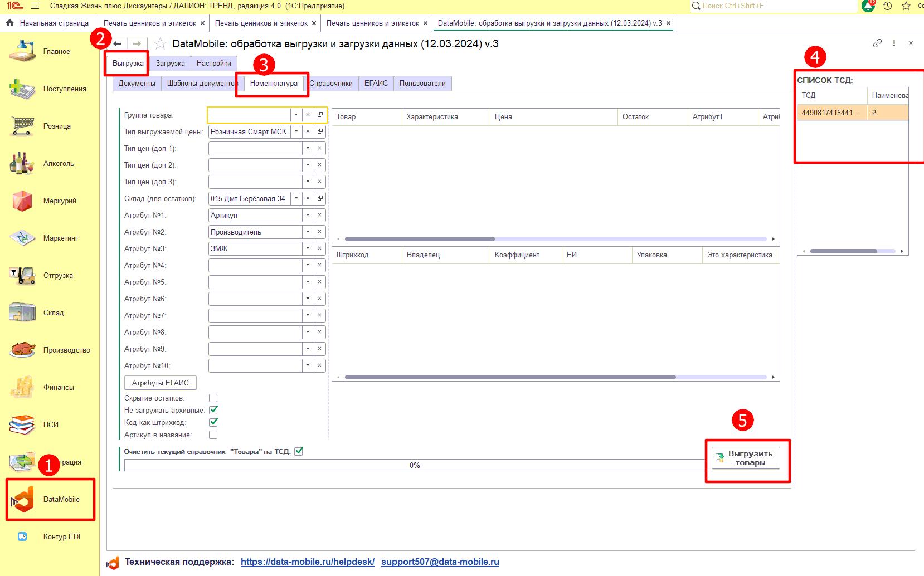Uncheck Код как штрихкод

pos(213,422)
